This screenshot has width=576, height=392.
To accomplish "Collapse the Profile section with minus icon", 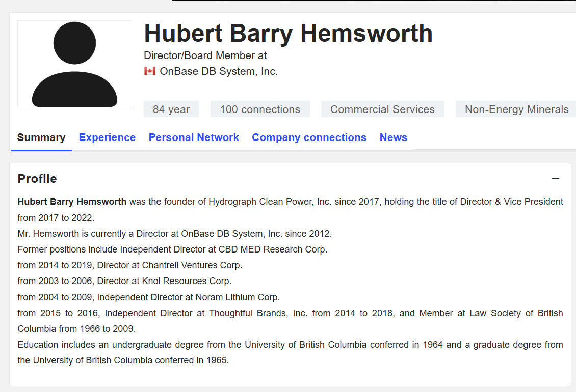I will coord(556,179).
